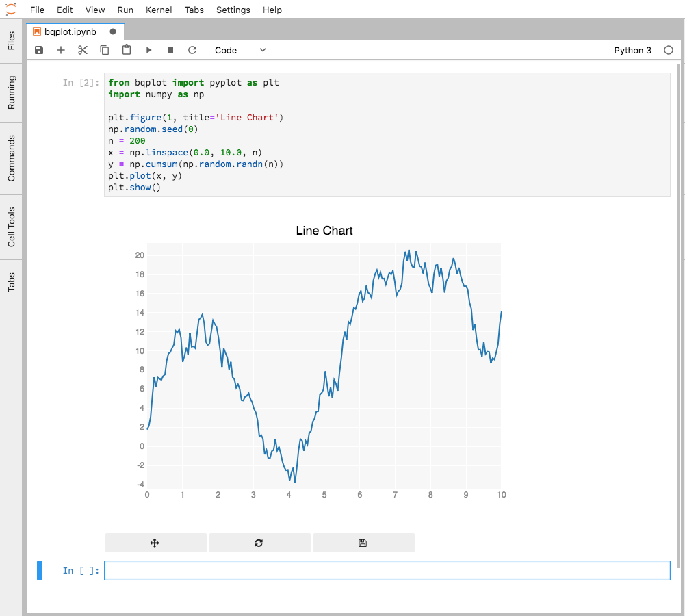685x616 pixels.
Task: Save the chart image with the disk button
Action: [363, 543]
